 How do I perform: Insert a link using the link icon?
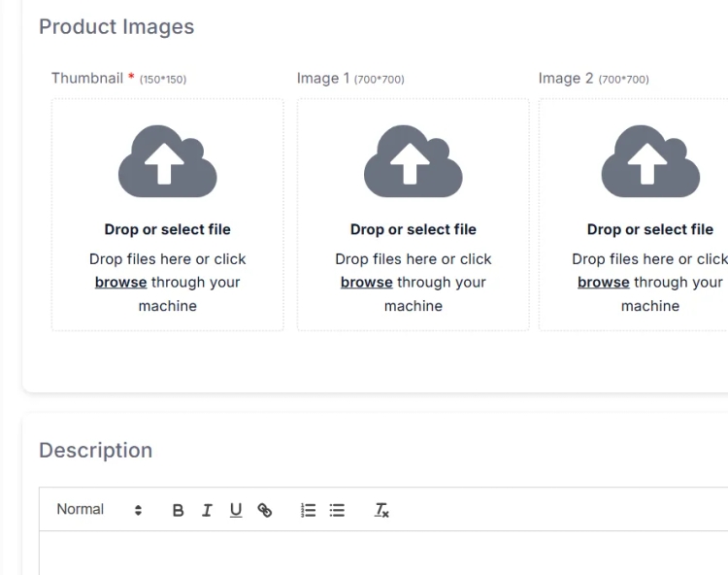[264, 510]
